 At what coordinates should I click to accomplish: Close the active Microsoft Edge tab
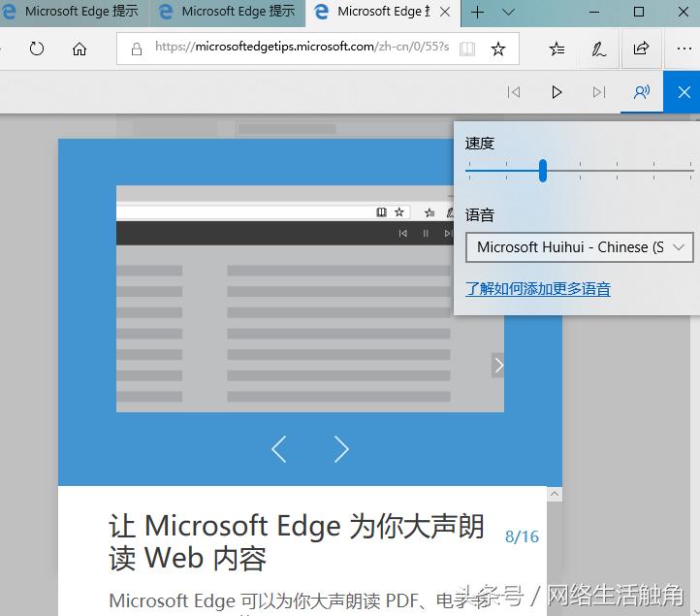click(x=445, y=12)
